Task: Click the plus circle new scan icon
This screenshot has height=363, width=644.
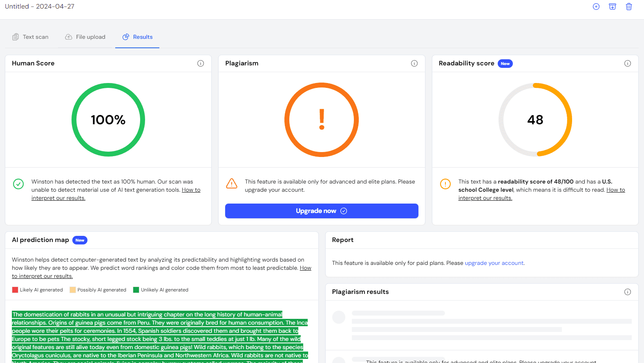Action: pos(596,7)
